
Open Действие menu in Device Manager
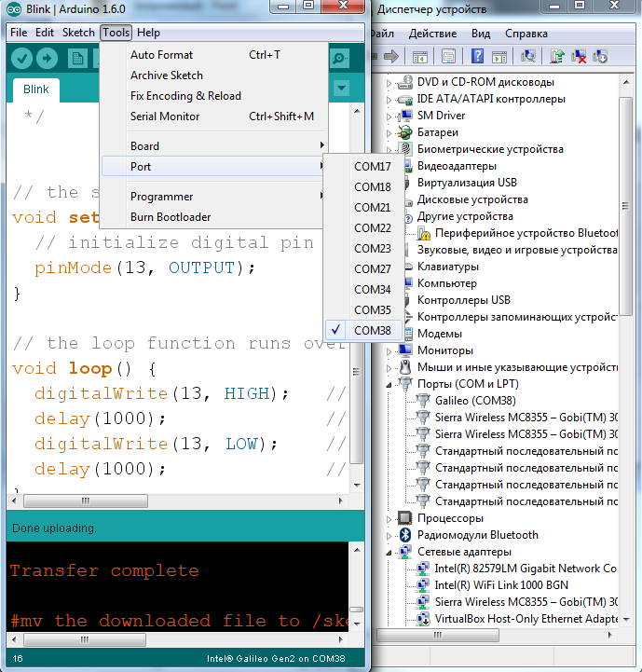pyautogui.click(x=432, y=34)
